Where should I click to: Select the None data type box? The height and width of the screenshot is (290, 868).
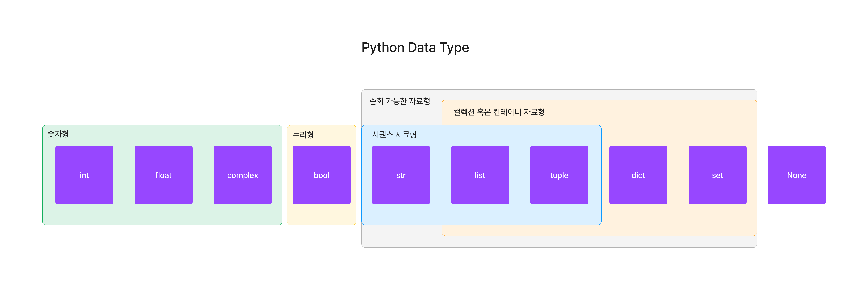[797, 175]
